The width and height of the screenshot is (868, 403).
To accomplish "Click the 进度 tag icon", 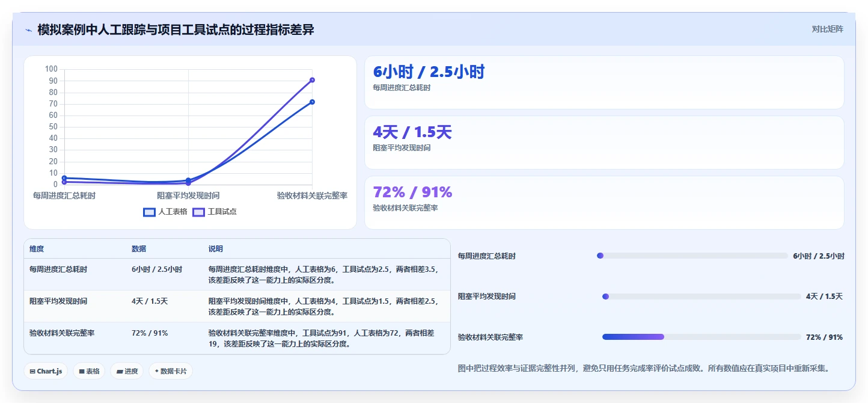I will click(x=120, y=372).
